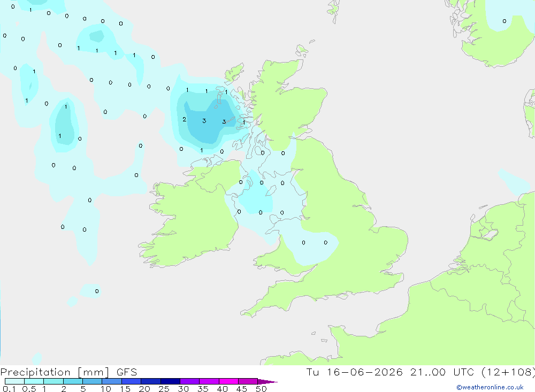Click the "35" legend label

[203, 389]
